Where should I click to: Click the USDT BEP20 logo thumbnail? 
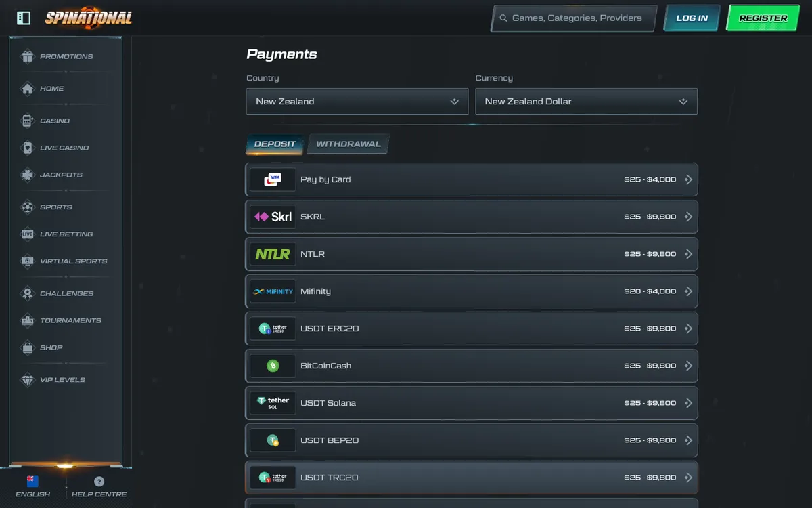[x=273, y=440]
